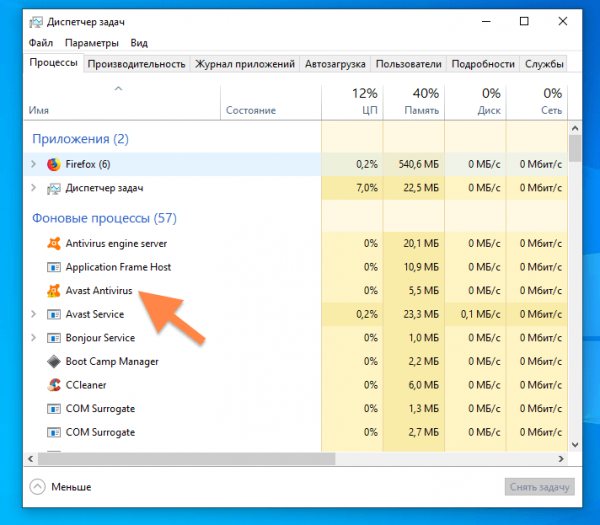Expand the Диспетчер задач app row
600x525 pixels.
[33, 188]
